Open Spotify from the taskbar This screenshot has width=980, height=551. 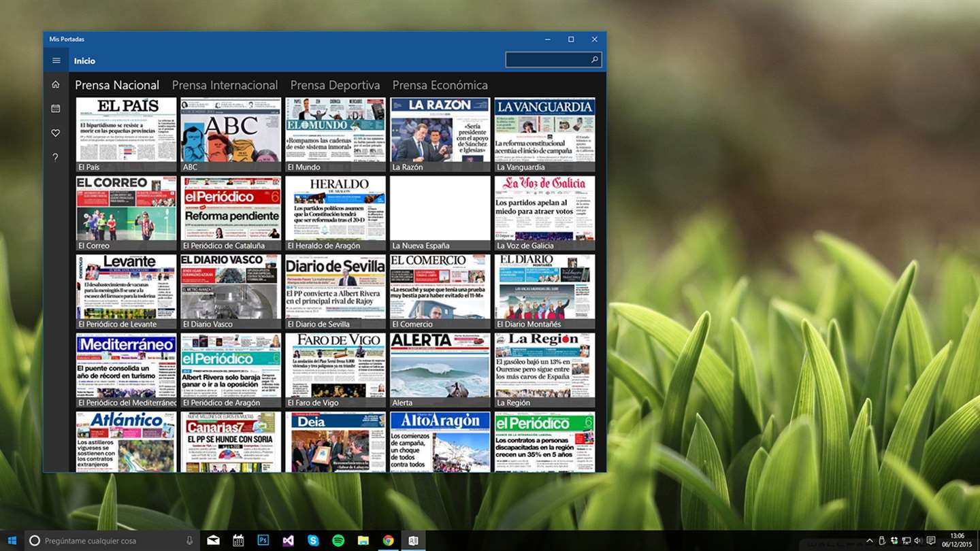[x=338, y=541]
